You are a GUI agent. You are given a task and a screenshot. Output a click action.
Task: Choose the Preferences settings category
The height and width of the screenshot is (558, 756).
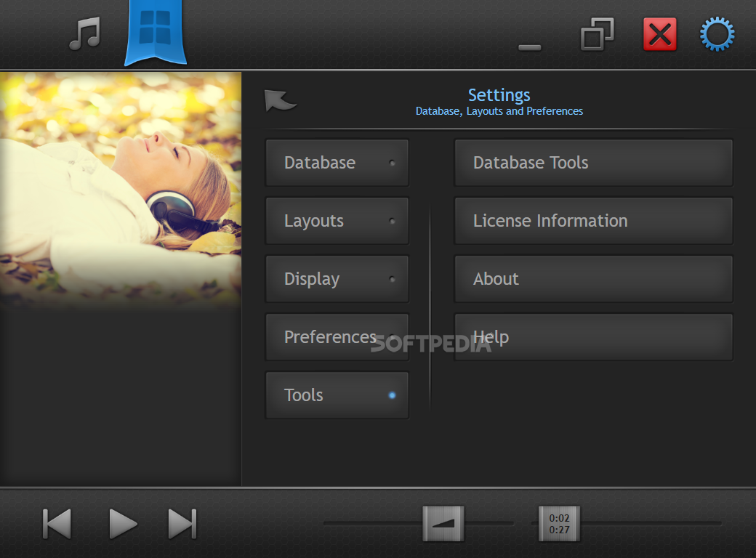click(x=337, y=337)
